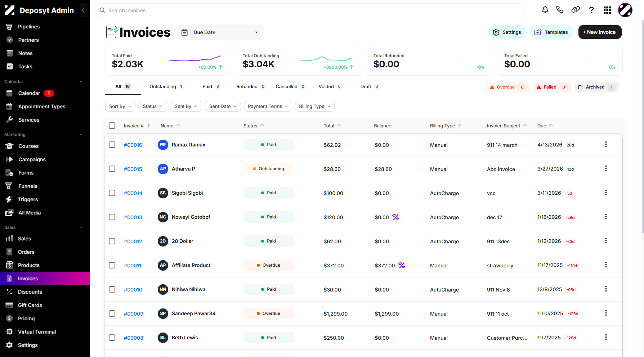
Task: Switch to the Outstanding tab
Action: coord(166,87)
